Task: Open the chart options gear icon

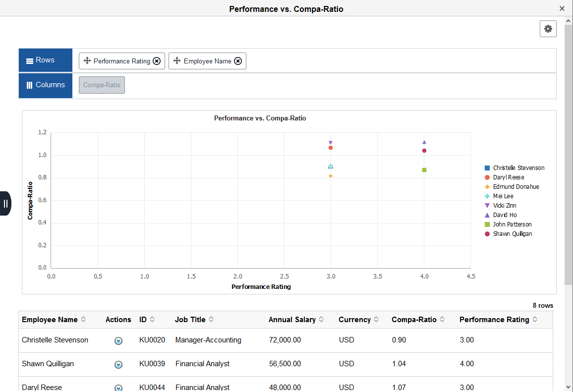Action: [x=548, y=28]
